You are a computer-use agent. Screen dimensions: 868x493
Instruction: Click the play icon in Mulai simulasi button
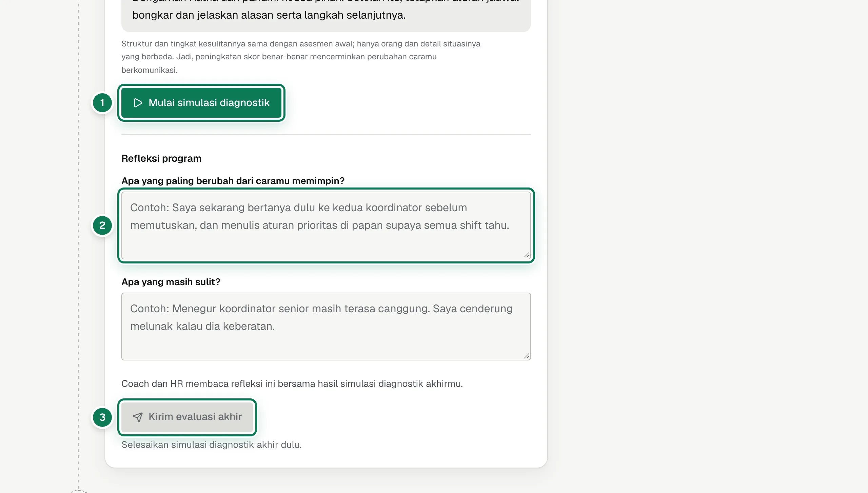pyautogui.click(x=138, y=103)
